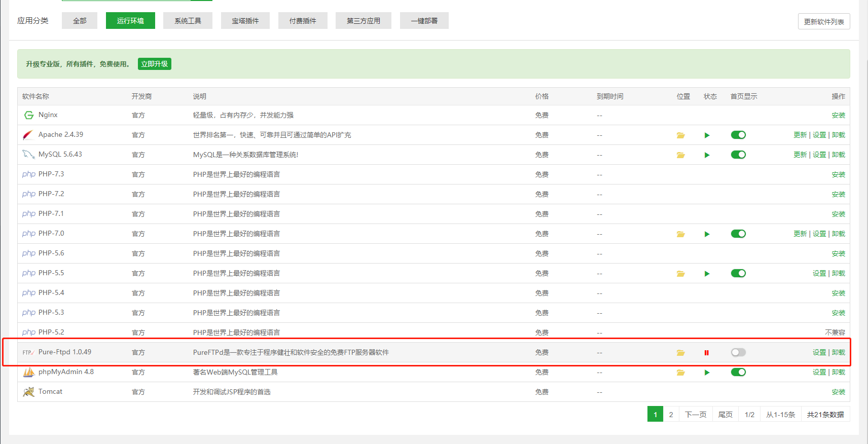Click 安装 link for Nginx
The height and width of the screenshot is (444, 868).
point(839,116)
